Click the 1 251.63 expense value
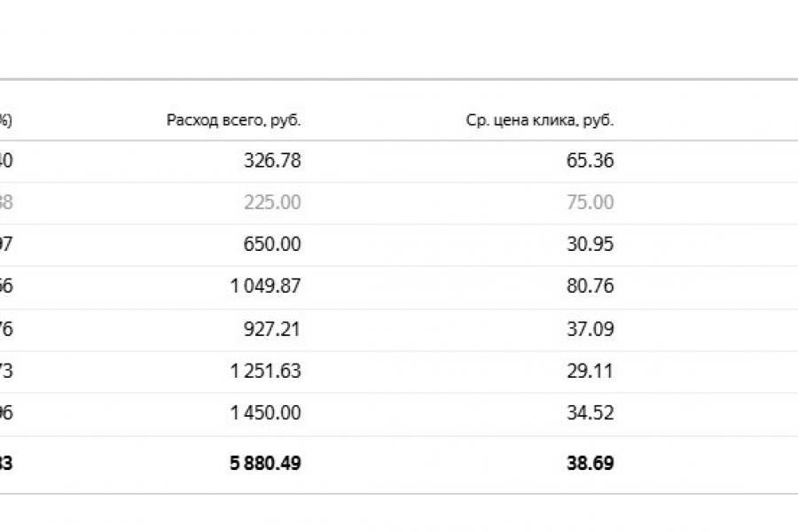 point(265,371)
